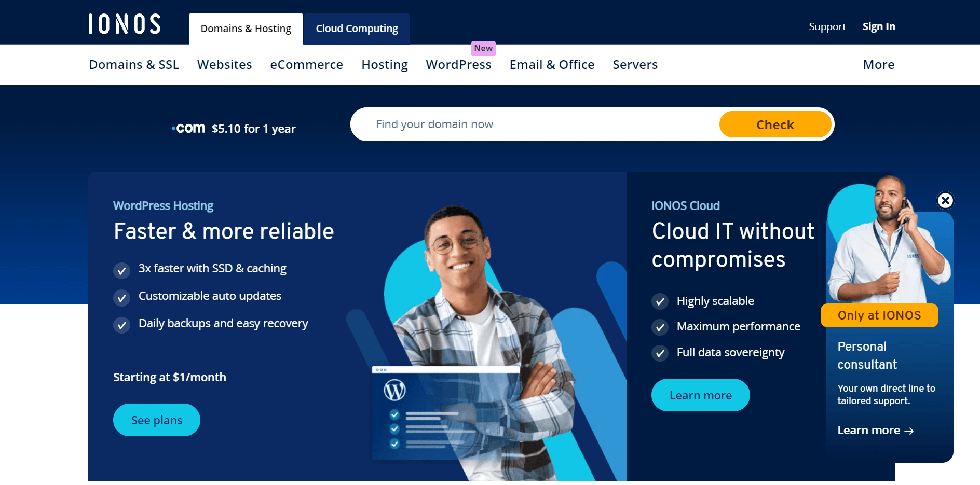The height and width of the screenshot is (485, 980).
Task: Click the New badge above WordPress
Action: pos(483,48)
